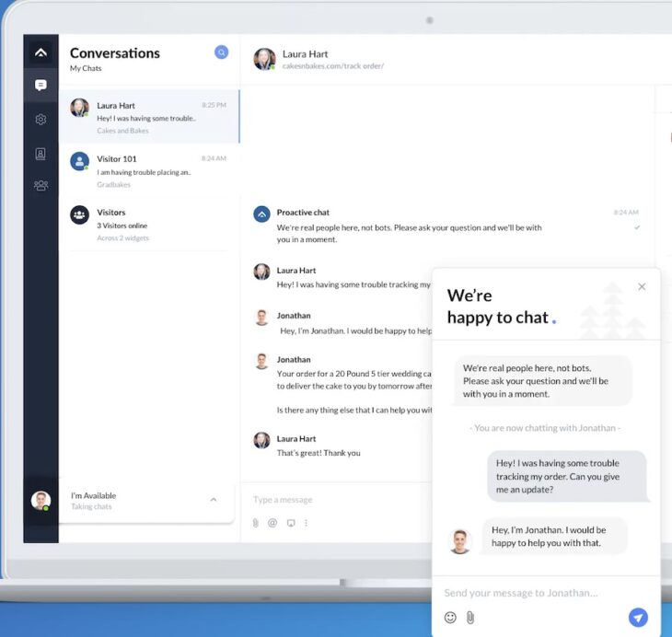Image resolution: width=672 pixels, height=637 pixels.
Task: Click the screen share icon in message bar
Action: 291,523
